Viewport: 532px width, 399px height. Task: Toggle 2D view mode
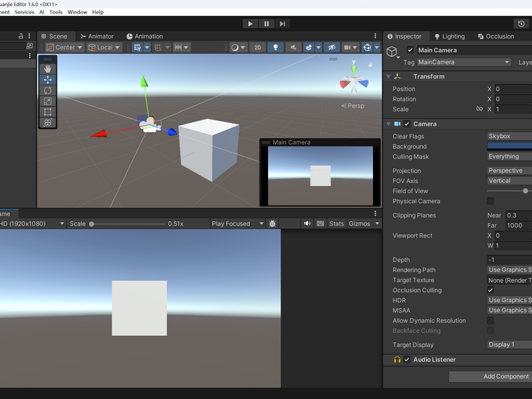click(x=257, y=47)
